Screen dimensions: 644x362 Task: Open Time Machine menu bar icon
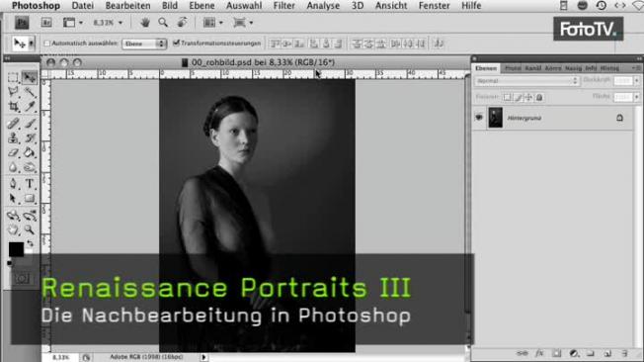pyautogui.click(x=602, y=6)
